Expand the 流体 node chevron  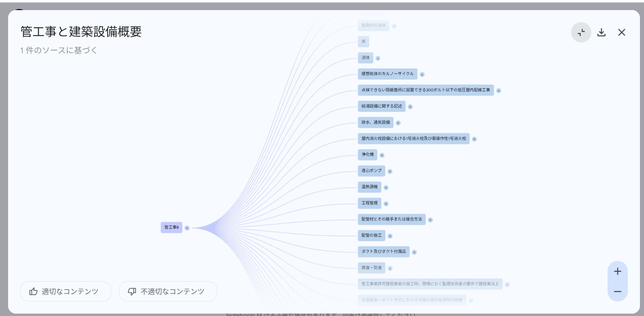[378, 58]
